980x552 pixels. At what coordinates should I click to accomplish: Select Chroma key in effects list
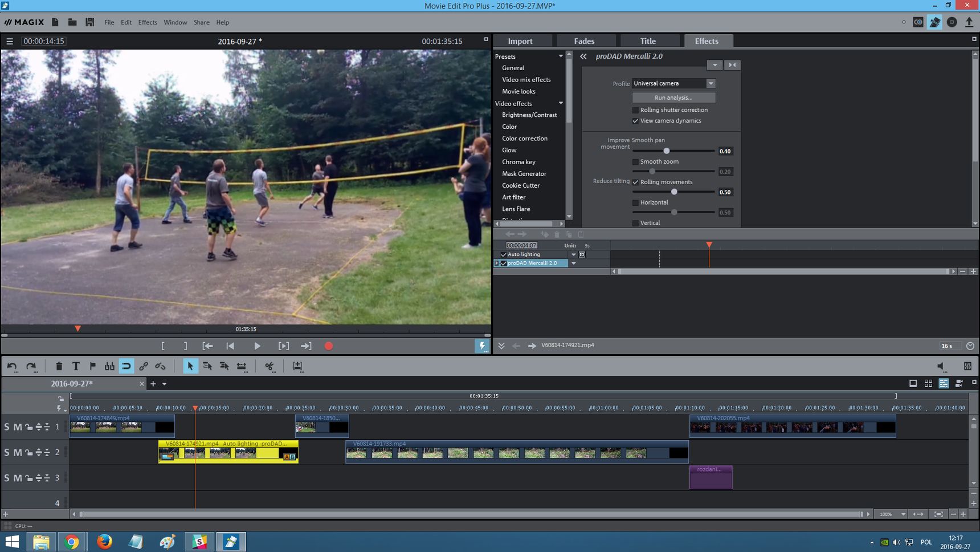pos(518,162)
